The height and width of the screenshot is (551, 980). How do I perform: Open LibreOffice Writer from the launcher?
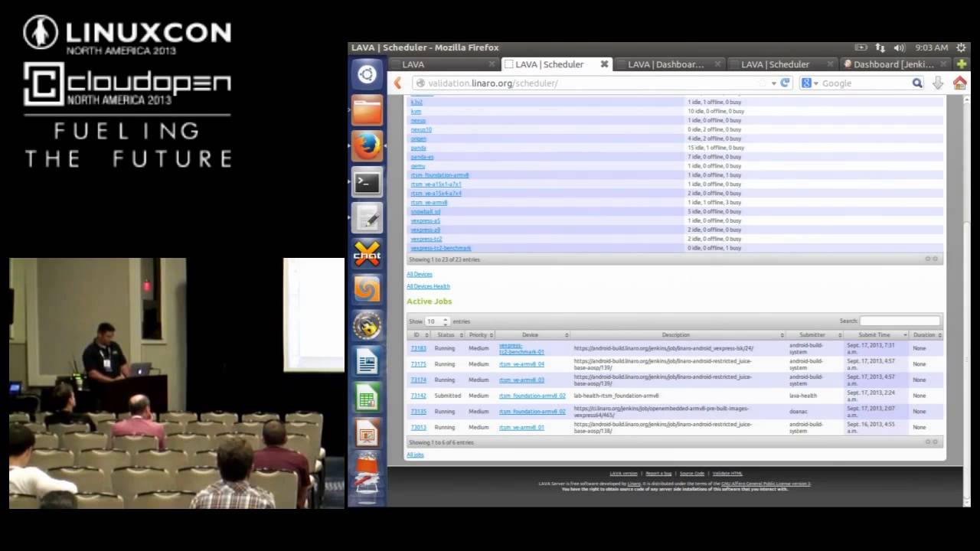tap(367, 361)
